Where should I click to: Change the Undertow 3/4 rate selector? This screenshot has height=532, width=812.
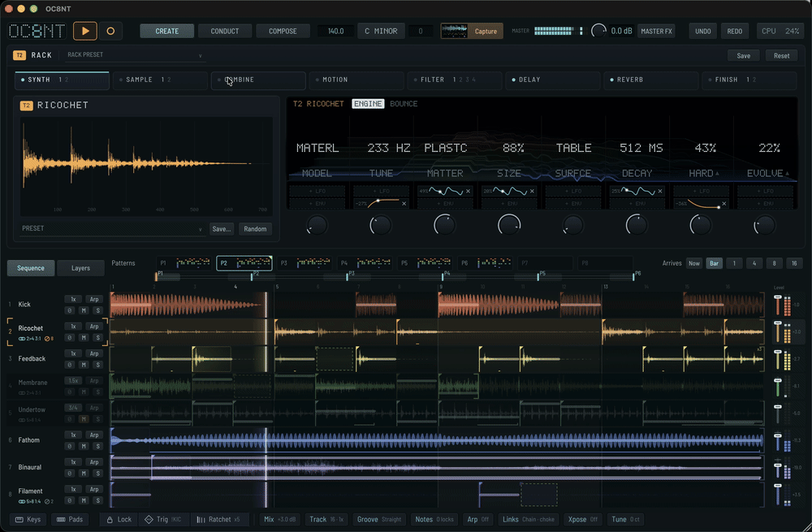[x=74, y=408]
